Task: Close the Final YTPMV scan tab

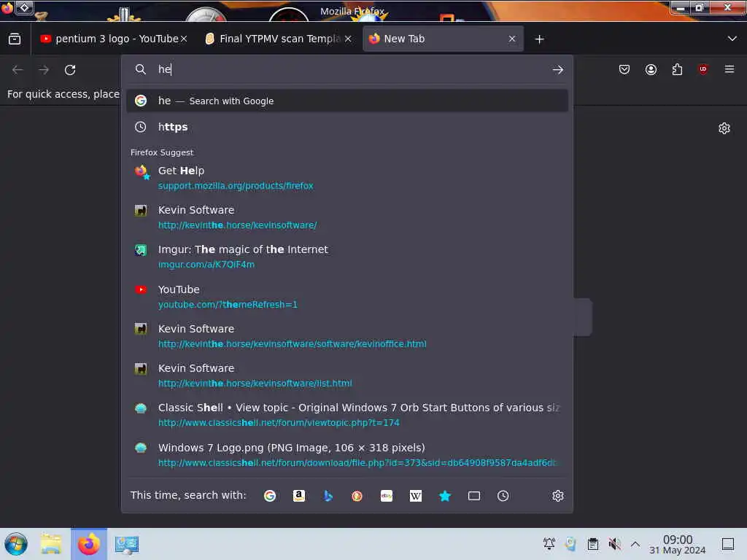Action: tap(348, 39)
